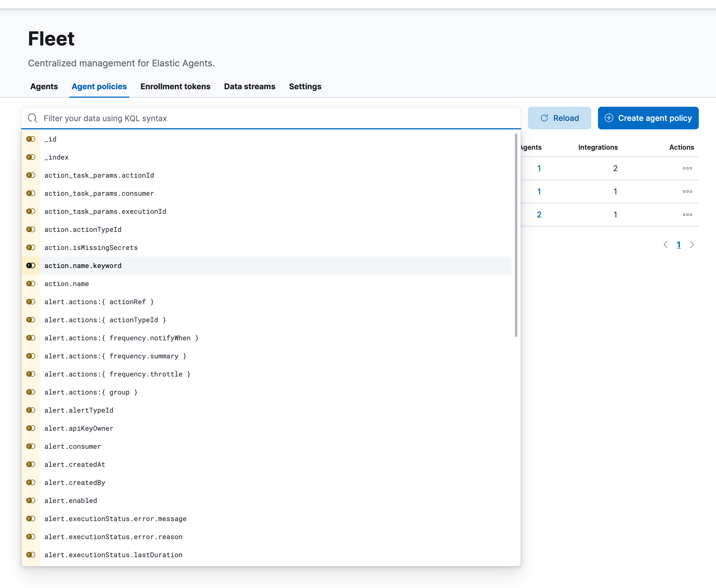Click the agents count link showing 2

point(539,214)
